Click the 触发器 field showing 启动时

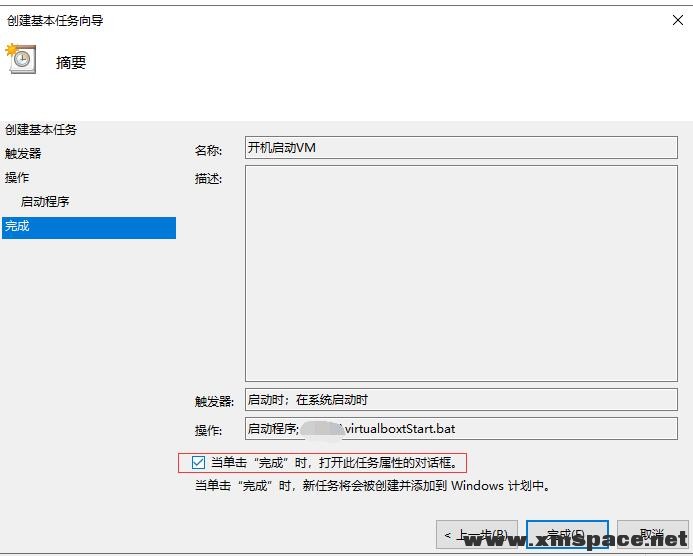point(461,400)
